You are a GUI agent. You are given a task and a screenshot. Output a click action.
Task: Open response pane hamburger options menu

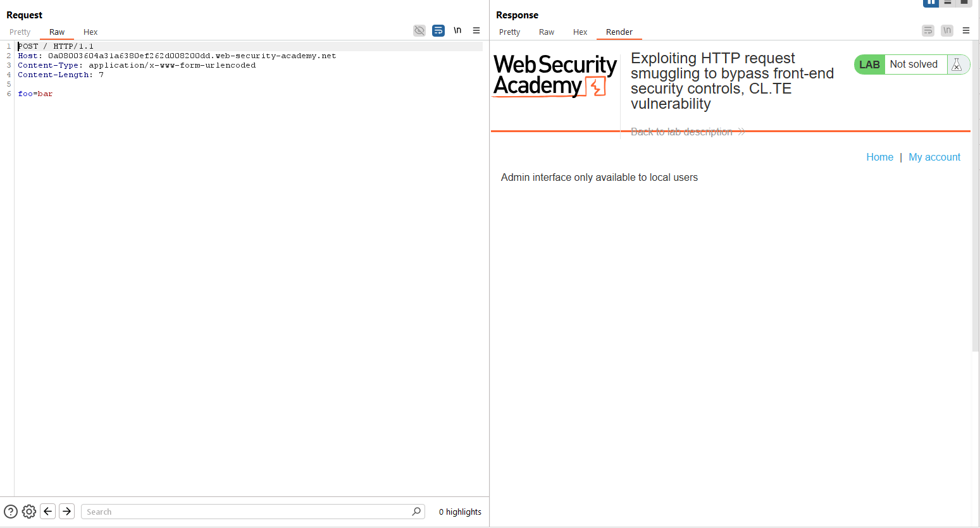tap(966, 30)
